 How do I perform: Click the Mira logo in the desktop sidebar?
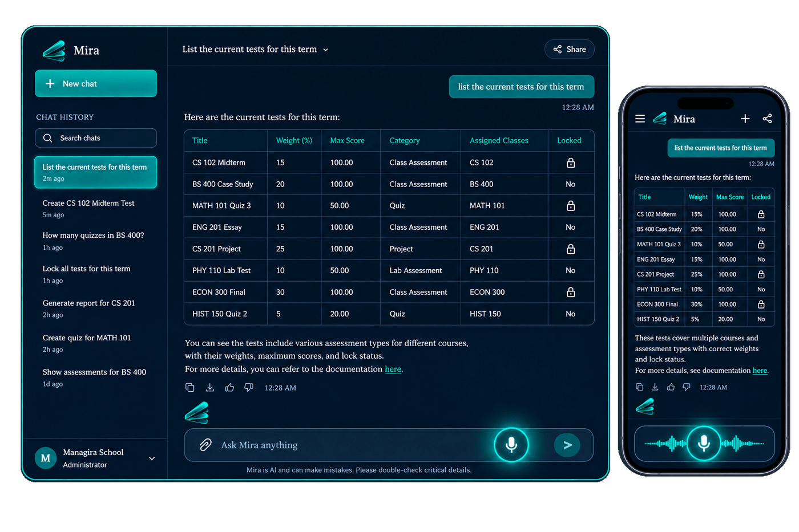54,51
